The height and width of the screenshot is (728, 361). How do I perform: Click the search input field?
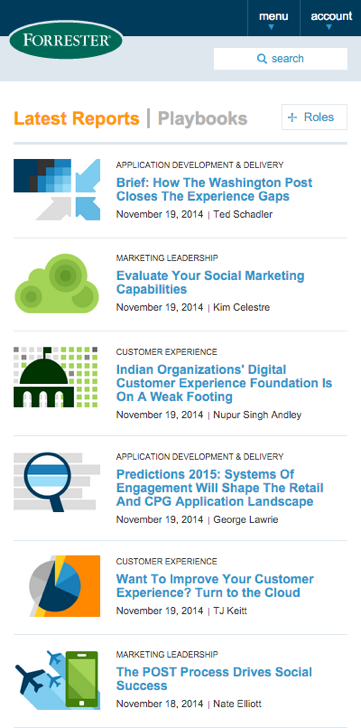pyautogui.click(x=280, y=59)
